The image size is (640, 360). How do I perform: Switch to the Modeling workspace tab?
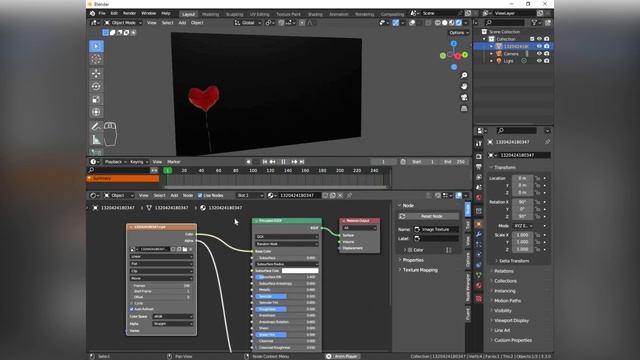tap(211, 14)
